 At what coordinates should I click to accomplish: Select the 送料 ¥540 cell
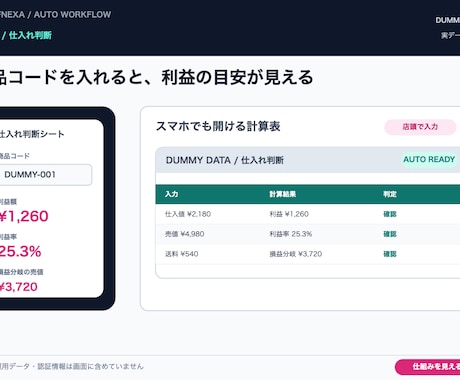[x=181, y=254]
